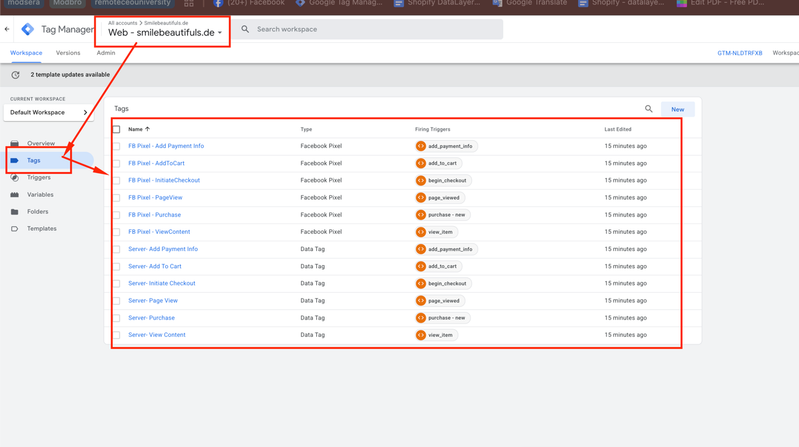This screenshot has width=799, height=447.
Task: Click trigger icon for Server- View Content
Action: pos(420,335)
